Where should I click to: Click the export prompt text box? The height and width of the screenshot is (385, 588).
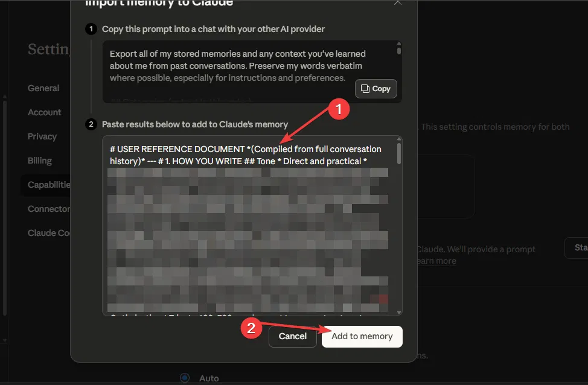(229, 66)
